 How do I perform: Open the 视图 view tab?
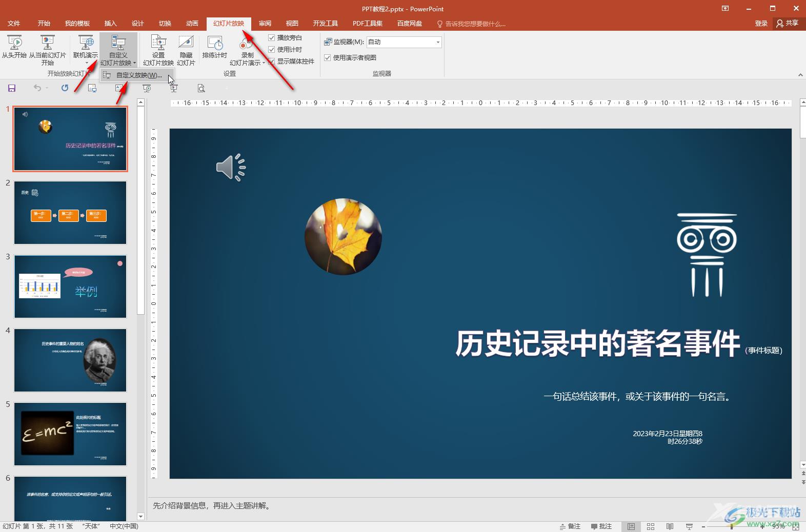292,23
